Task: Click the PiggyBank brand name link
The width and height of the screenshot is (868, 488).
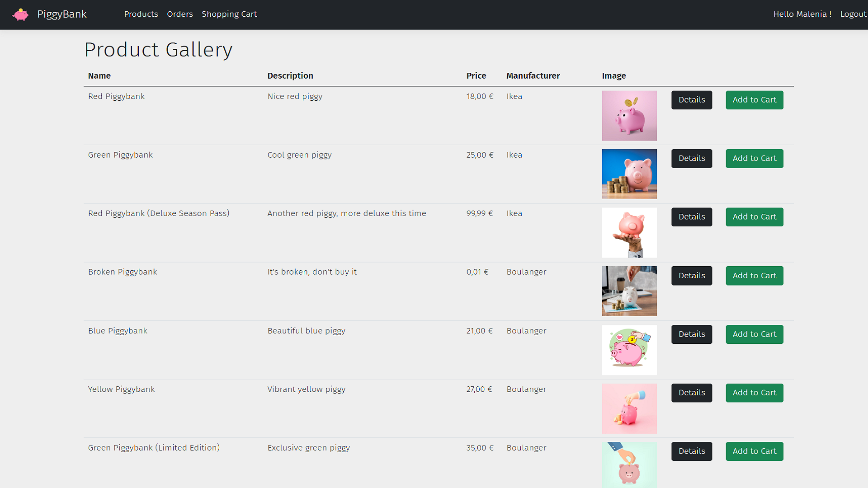Action: tap(62, 14)
